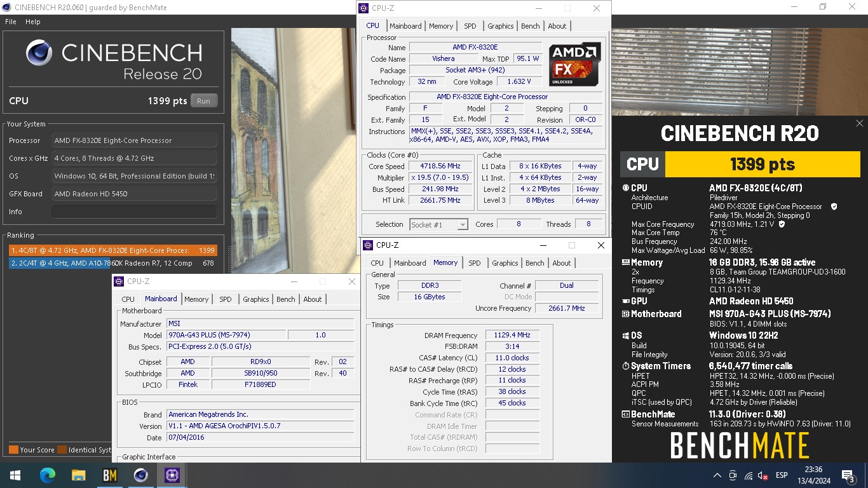Click the BIOS version V1.1 AMD AGESA field

(x=260, y=426)
